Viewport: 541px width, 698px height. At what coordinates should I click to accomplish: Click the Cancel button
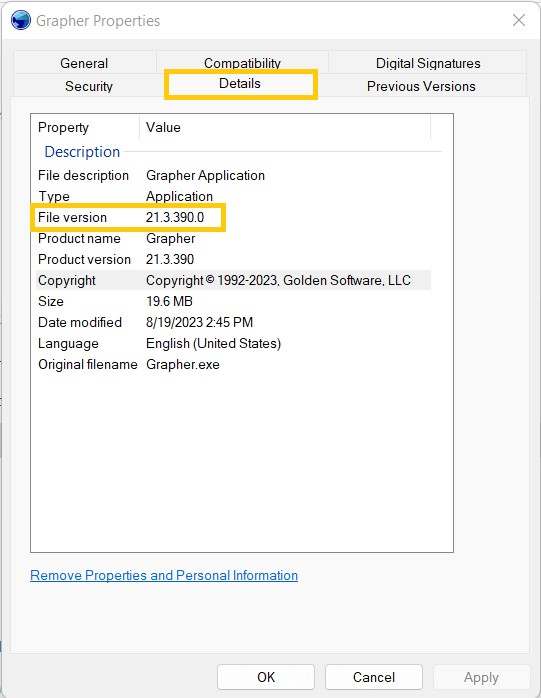coord(374,677)
